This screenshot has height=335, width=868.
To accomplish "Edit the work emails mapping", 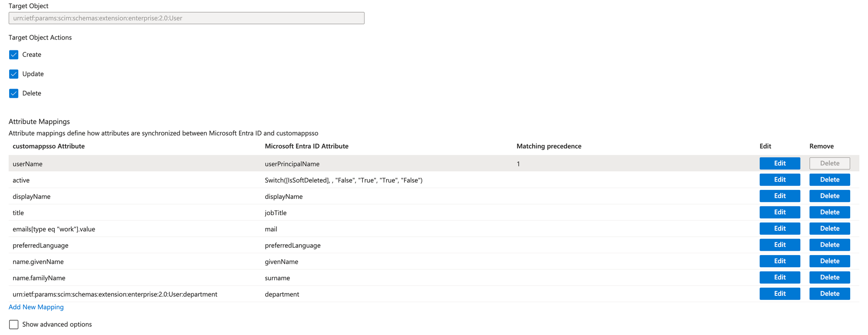I will coord(779,229).
